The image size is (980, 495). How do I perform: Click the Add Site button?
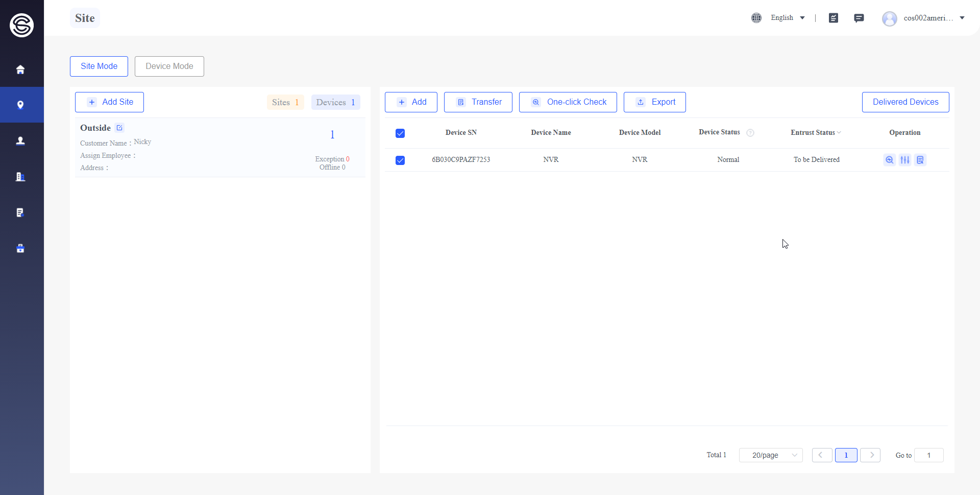109,102
